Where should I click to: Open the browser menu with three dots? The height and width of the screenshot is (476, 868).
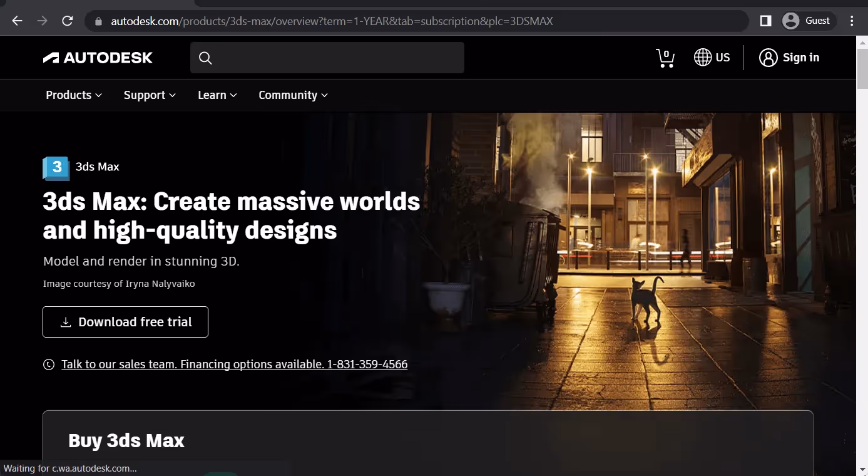tap(851, 20)
